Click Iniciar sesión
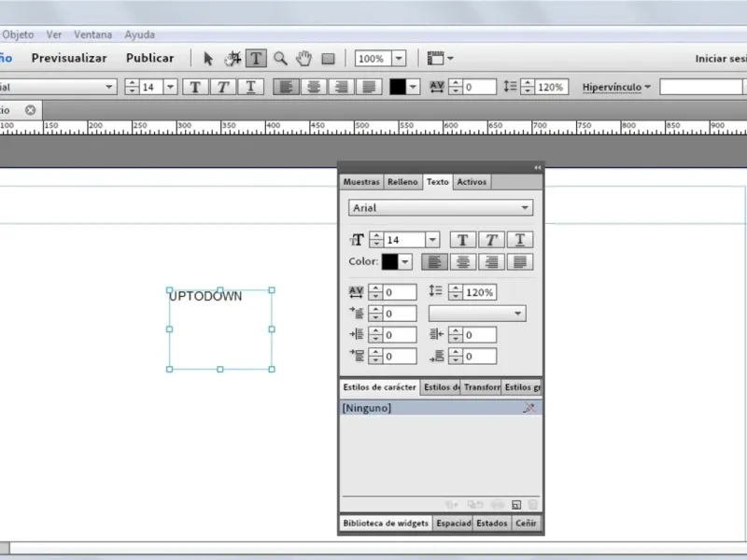The height and width of the screenshot is (560, 747). tap(721, 59)
